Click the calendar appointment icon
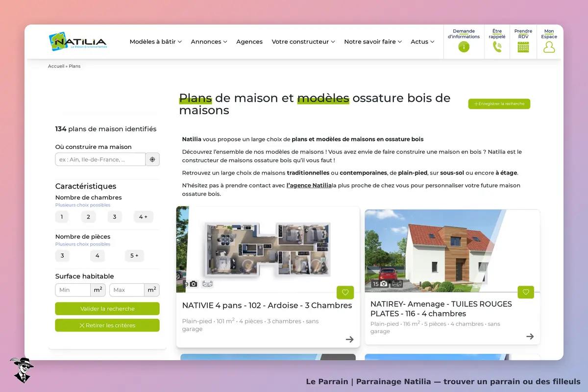Image resolution: width=588 pixels, height=392 pixels. click(x=523, y=47)
